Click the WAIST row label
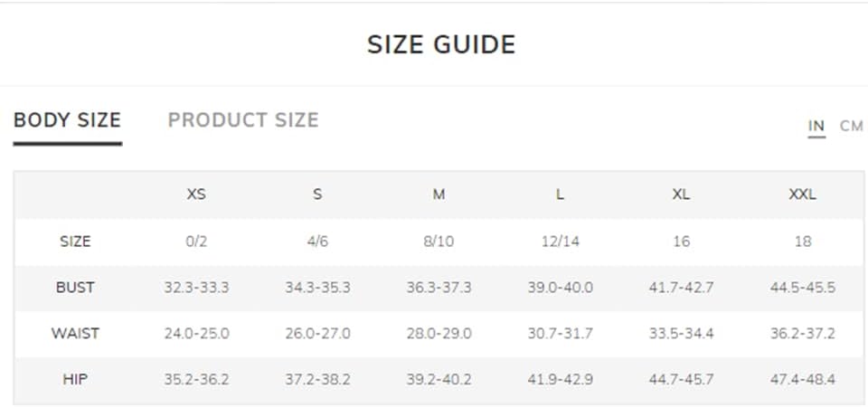The height and width of the screenshot is (407, 868). 75,334
